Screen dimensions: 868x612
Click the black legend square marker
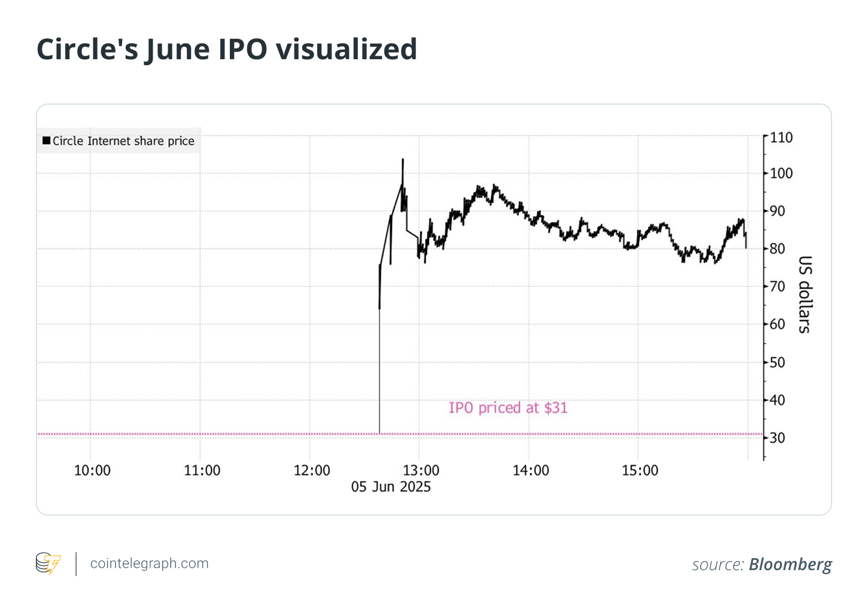[46, 141]
